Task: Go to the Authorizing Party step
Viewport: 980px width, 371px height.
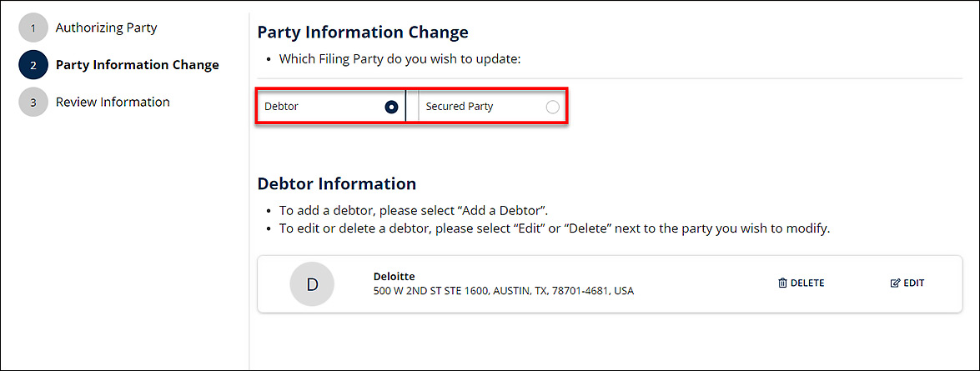Action: click(106, 28)
